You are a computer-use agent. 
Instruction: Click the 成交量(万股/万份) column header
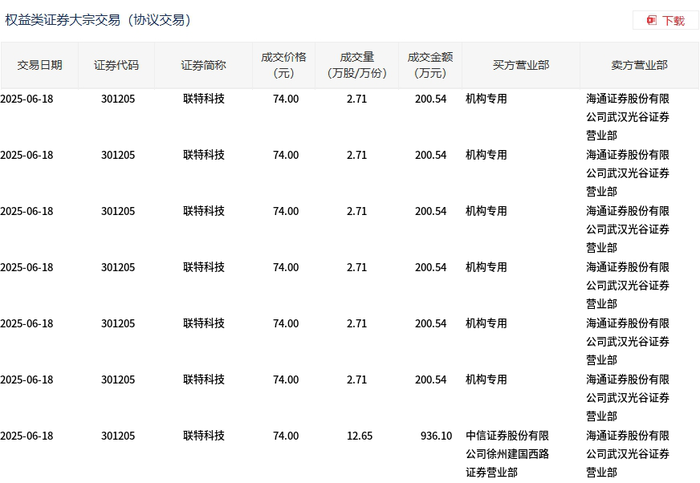coord(357,65)
